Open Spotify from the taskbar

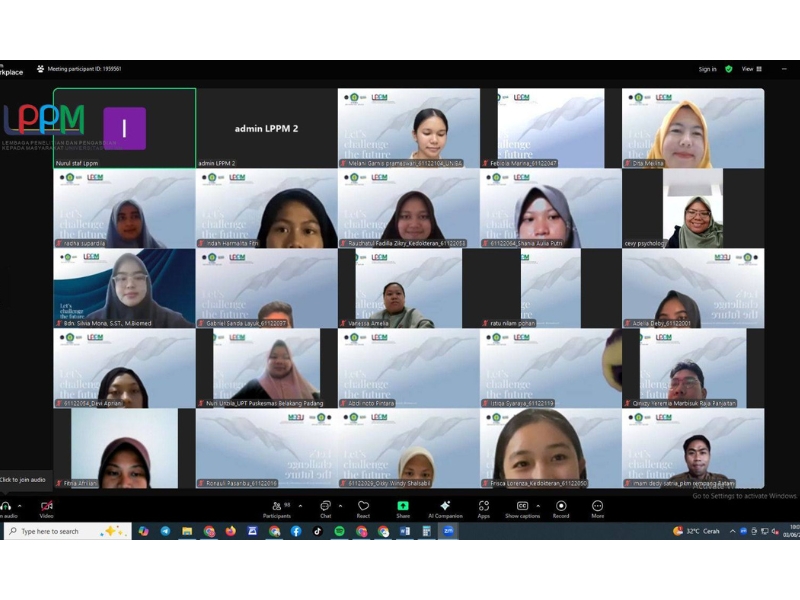pos(339,531)
